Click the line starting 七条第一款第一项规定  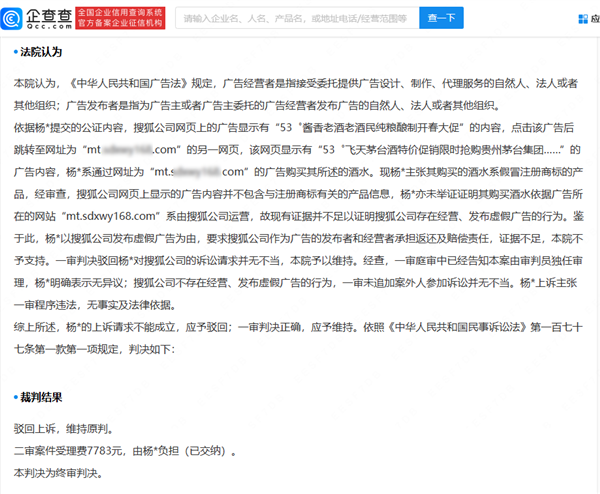(94, 349)
